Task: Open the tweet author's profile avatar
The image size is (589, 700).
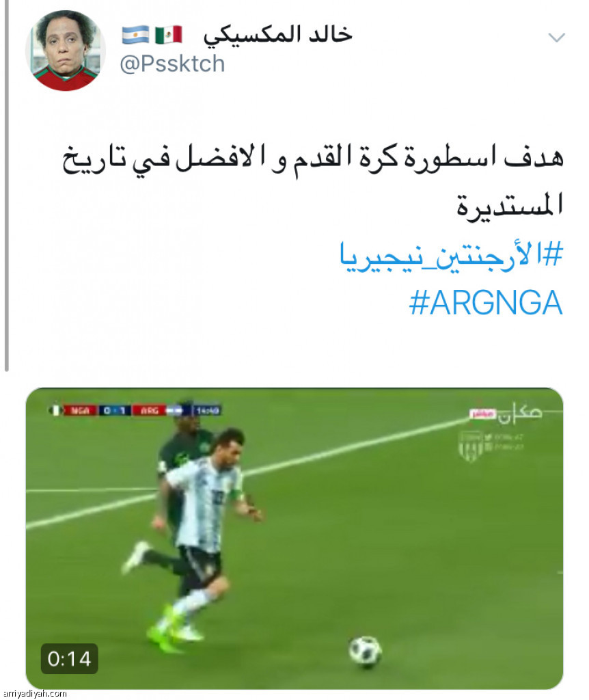Action: (65, 51)
